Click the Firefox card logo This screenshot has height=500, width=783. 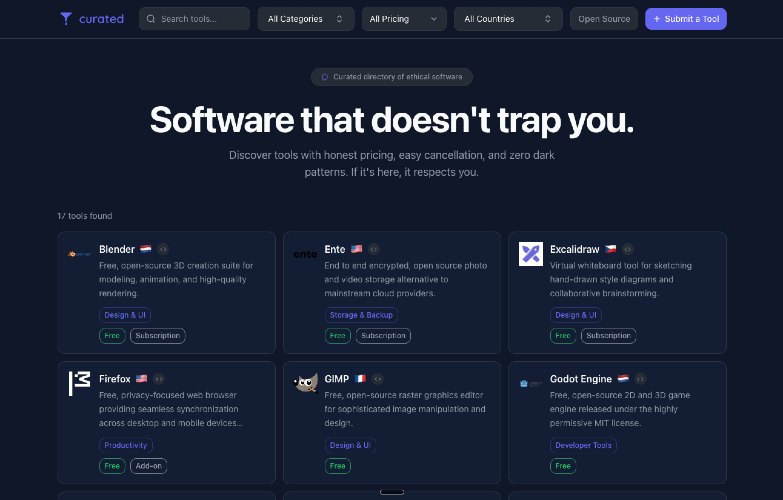79,384
